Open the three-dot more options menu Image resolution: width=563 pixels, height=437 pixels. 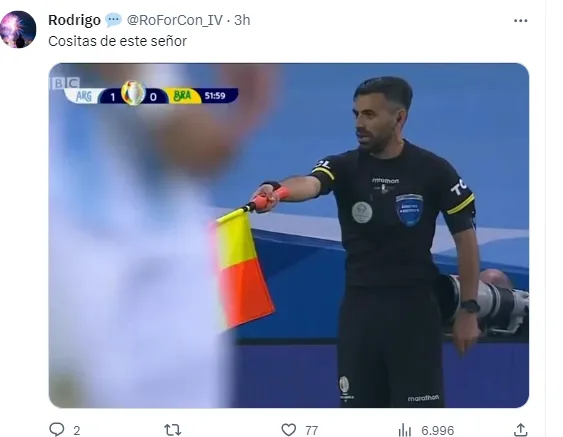coord(520,21)
